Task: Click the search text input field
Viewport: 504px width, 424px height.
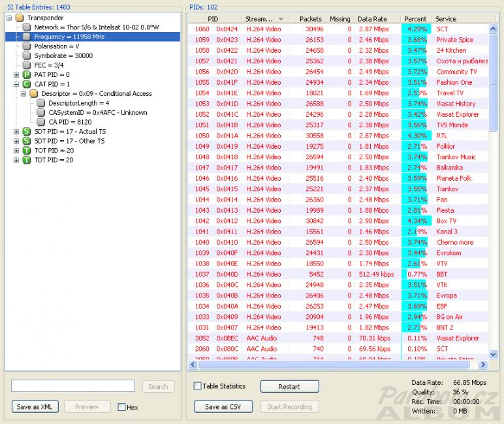Action: pos(73,386)
